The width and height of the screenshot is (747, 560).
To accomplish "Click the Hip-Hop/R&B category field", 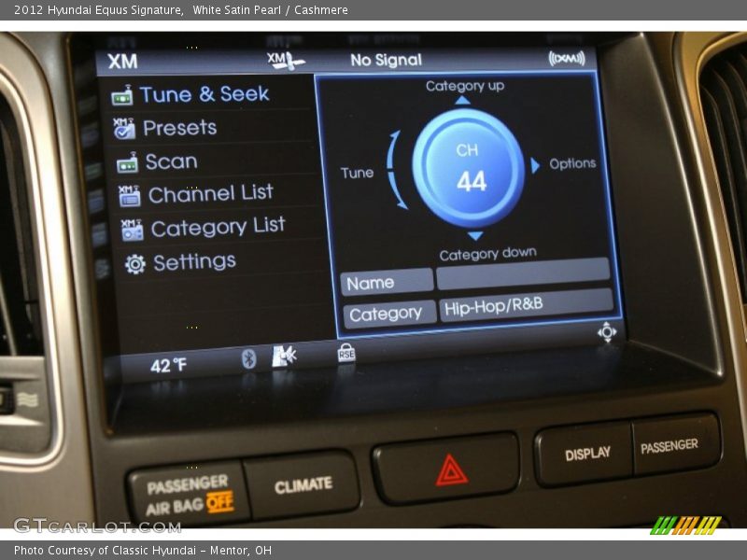I will coord(527,305).
